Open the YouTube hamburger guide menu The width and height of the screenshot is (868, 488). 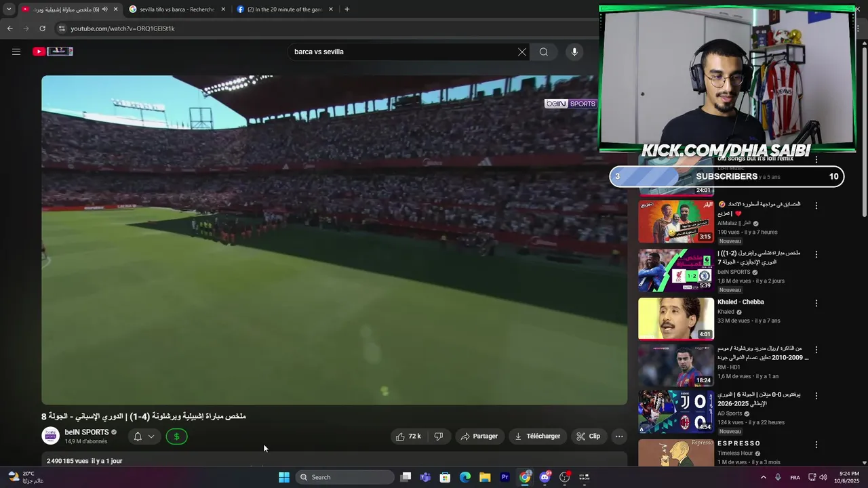[16, 52]
